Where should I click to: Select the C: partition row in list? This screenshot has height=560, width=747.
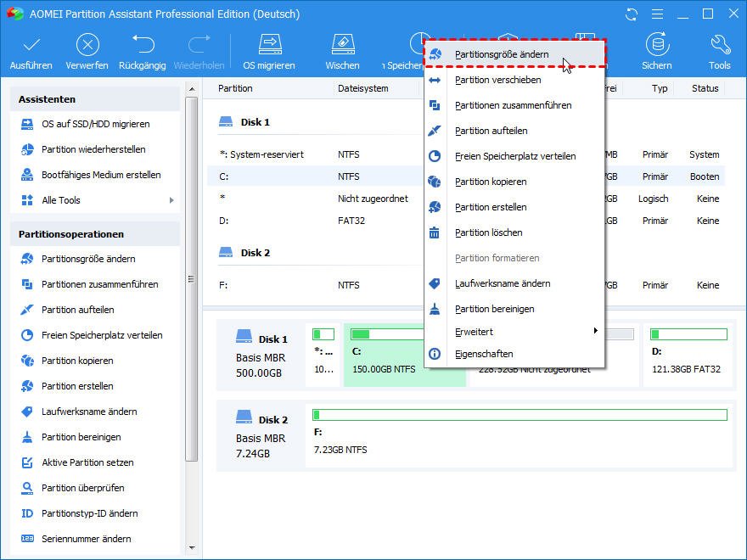pos(466,176)
